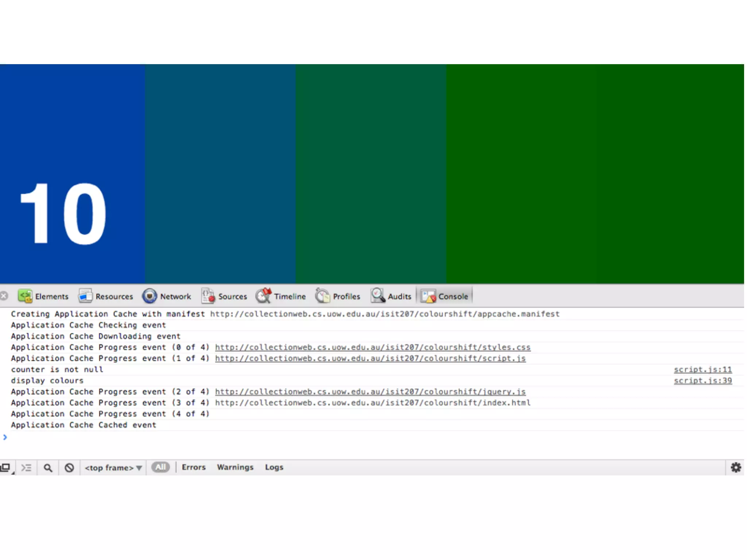Open the styles.css link
747x560 pixels.
click(372, 347)
